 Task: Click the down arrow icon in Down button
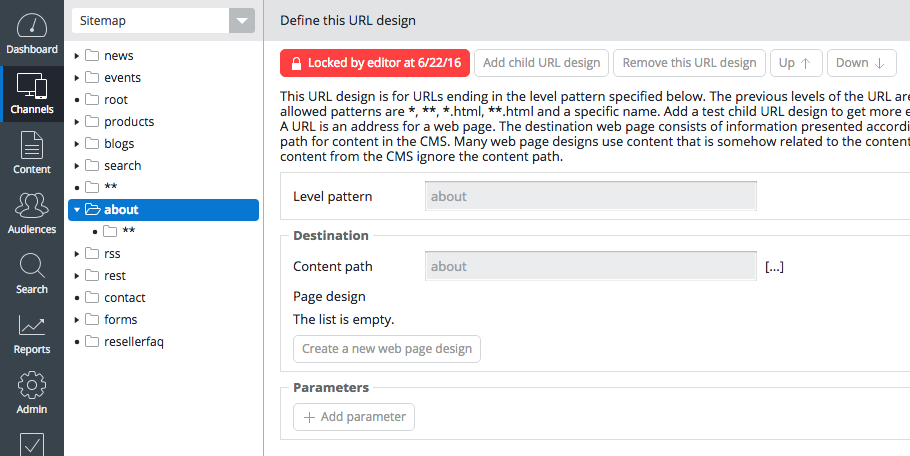[879, 63]
